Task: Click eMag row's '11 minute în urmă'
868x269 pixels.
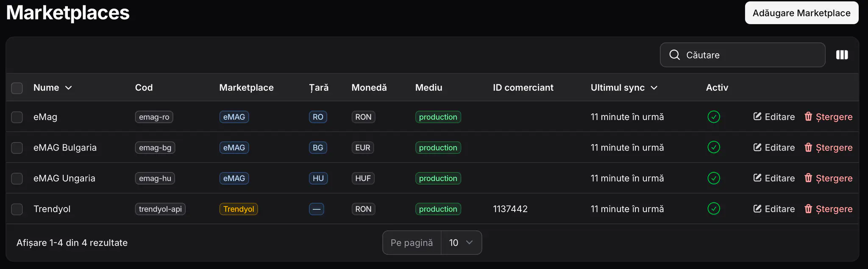Action: [x=627, y=117]
